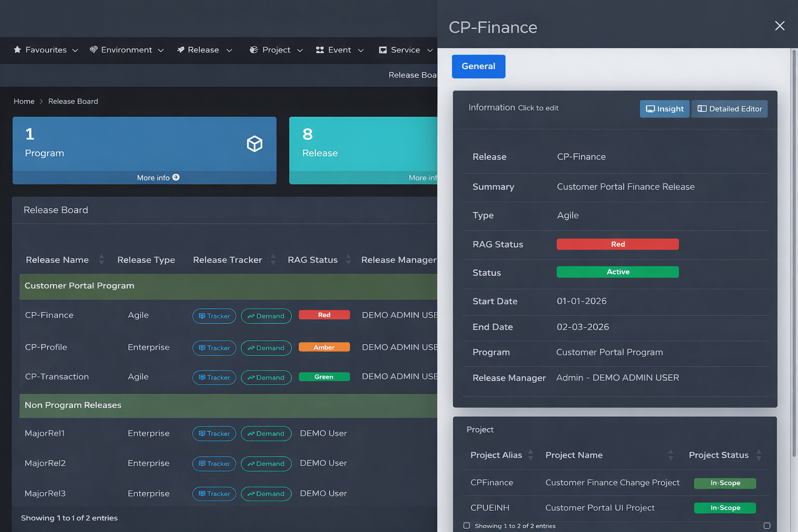The image size is (798, 532).
Task: Close the CP-Finance side panel
Action: pos(779,26)
